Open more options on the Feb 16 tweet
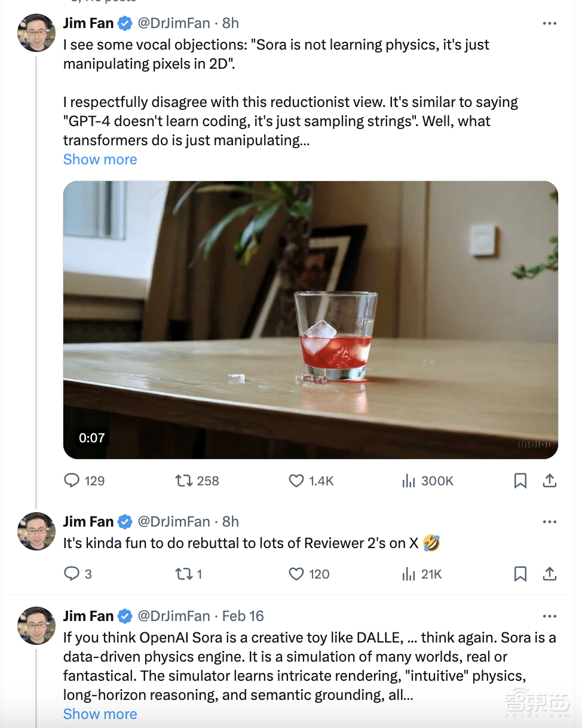The width and height of the screenshot is (582, 728). pyautogui.click(x=549, y=616)
